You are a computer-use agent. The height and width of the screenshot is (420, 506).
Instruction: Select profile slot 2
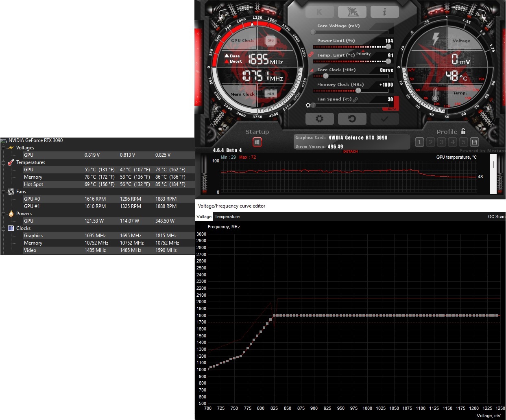[430, 142]
